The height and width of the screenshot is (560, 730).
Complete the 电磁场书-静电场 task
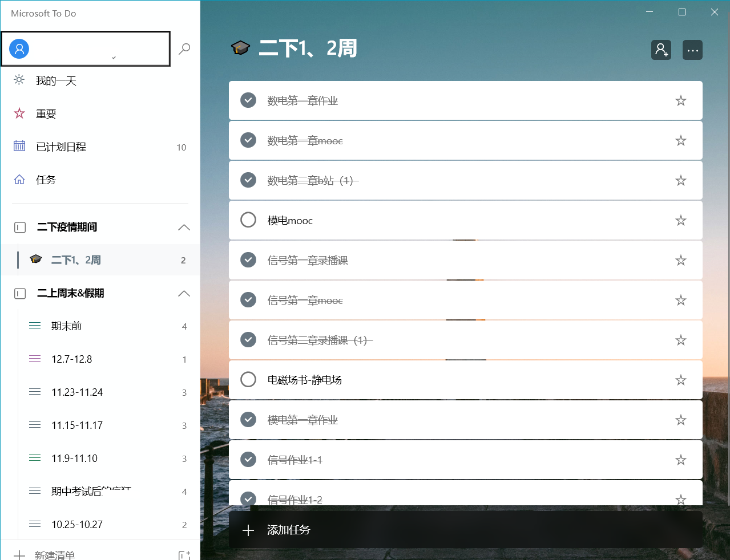(248, 379)
